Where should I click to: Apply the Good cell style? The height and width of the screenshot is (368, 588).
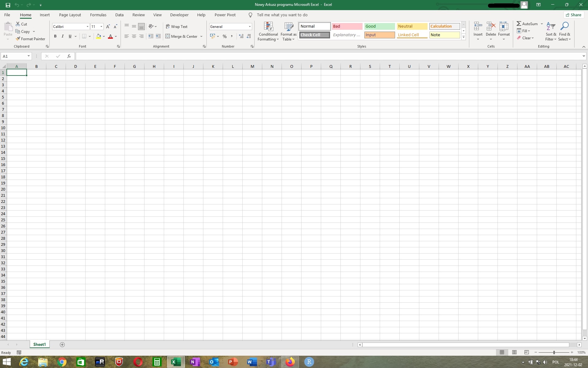coord(379,26)
